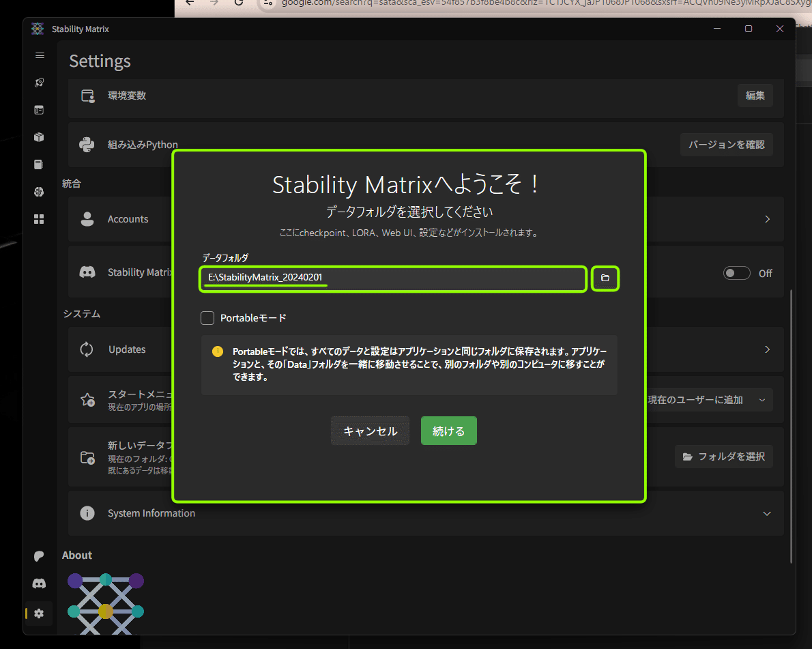Open the hamburger navigation menu
Screen dimensions: 812x649
point(39,55)
